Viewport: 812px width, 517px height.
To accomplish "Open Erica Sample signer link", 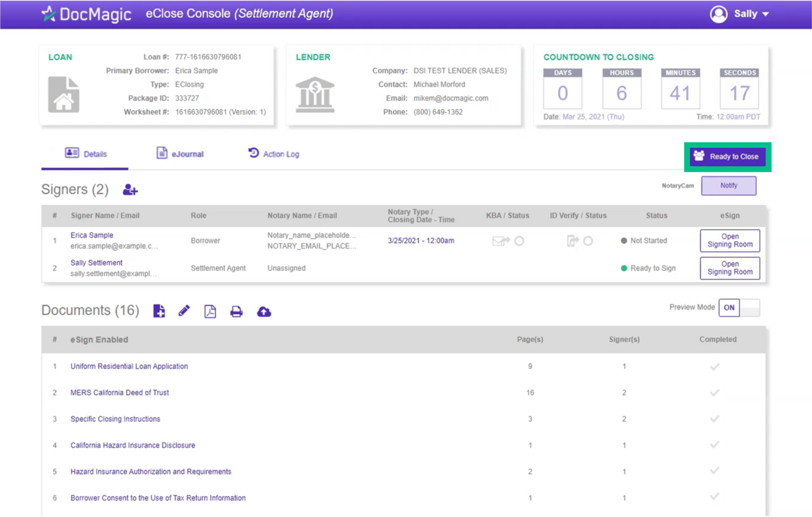I will pyautogui.click(x=92, y=235).
